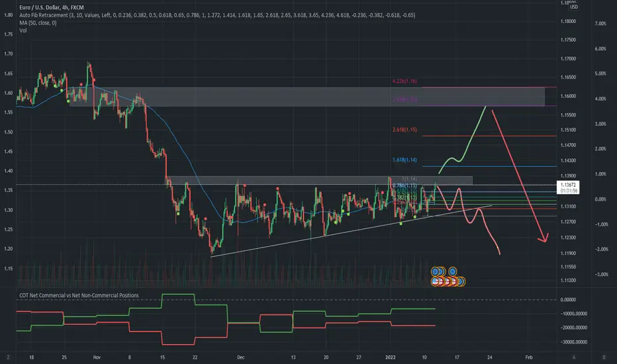Click the 0.786(1.13) Fibonacci level label
617x364 pixels.
tap(404, 185)
